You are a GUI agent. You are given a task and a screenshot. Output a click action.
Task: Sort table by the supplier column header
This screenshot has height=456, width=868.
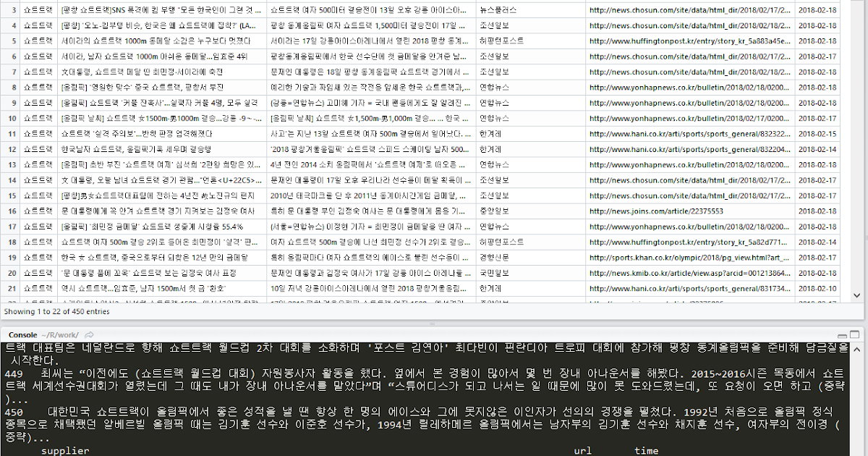[x=66, y=449]
